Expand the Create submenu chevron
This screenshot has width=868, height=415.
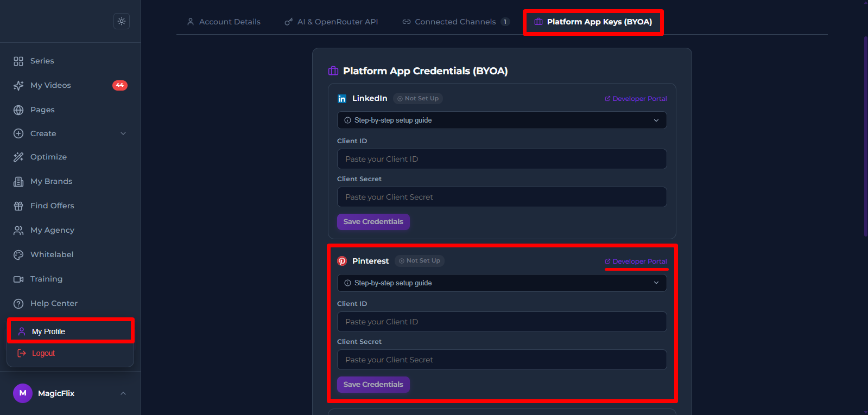pos(123,133)
